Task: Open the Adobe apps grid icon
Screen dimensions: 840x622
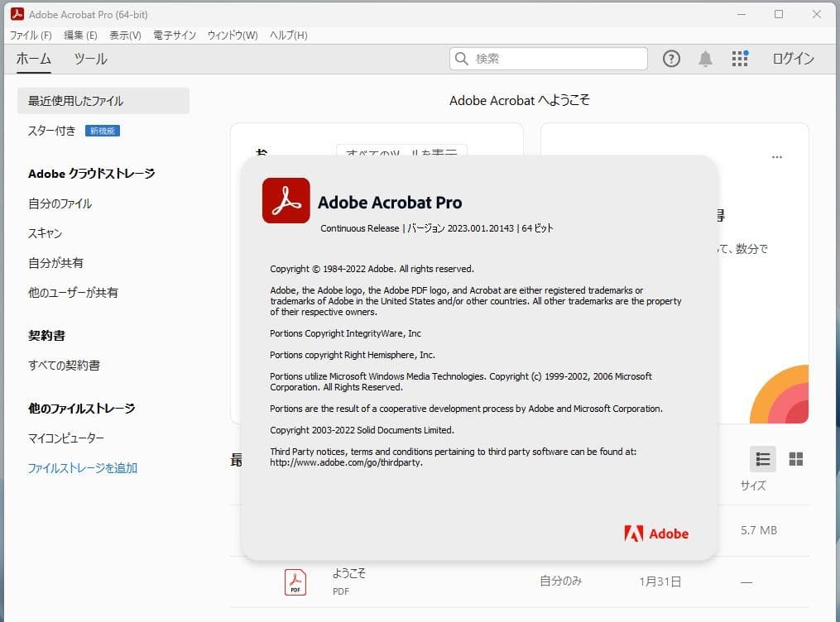Action: pos(739,59)
